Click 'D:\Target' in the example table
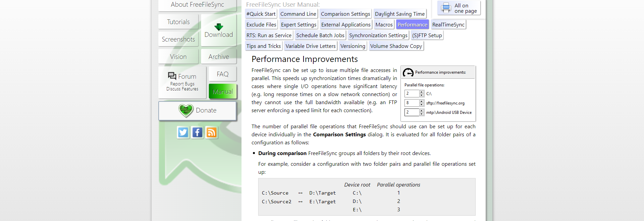The width and height of the screenshot is (644, 221). click(322, 193)
